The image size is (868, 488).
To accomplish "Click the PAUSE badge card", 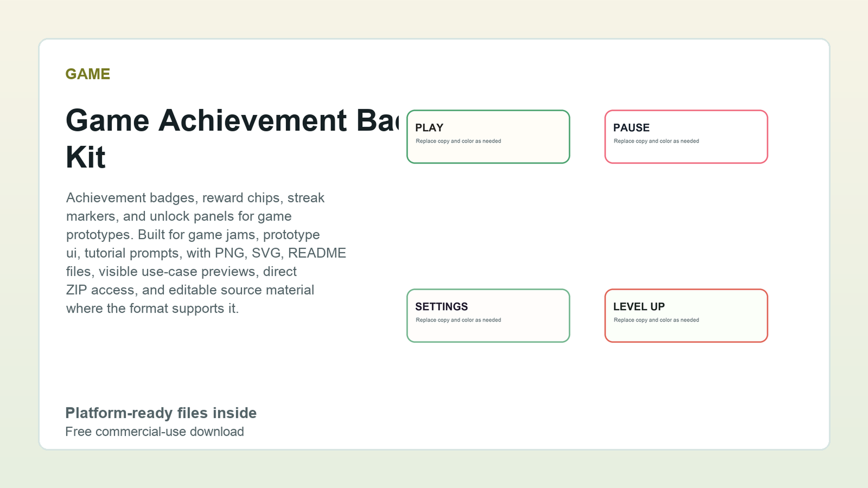I will point(686,137).
